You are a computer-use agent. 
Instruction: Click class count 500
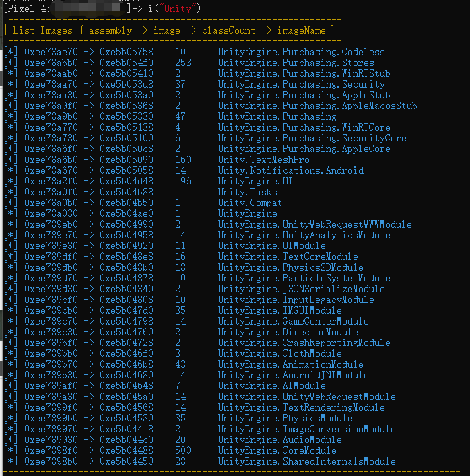pos(183,450)
